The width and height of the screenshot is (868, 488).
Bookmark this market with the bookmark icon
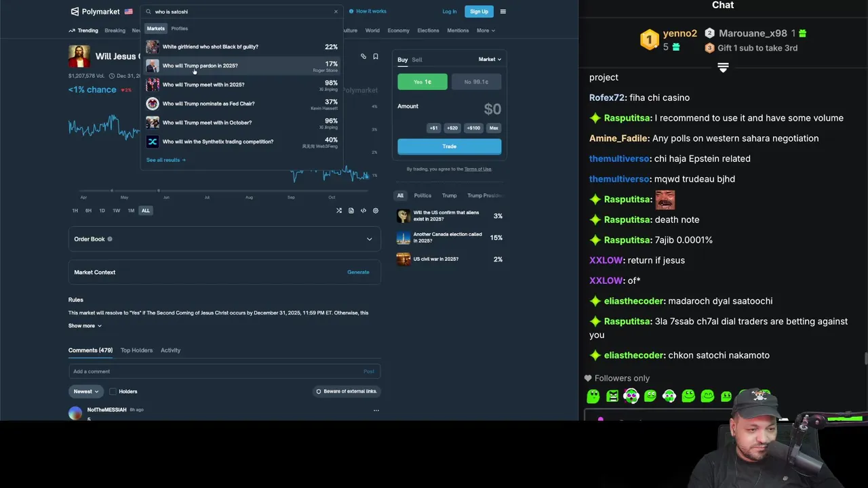click(x=376, y=56)
